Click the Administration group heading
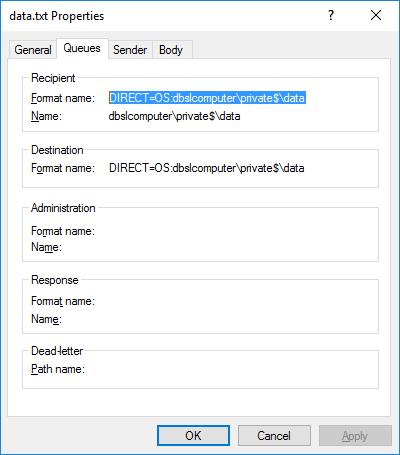 tap(63, 208)
